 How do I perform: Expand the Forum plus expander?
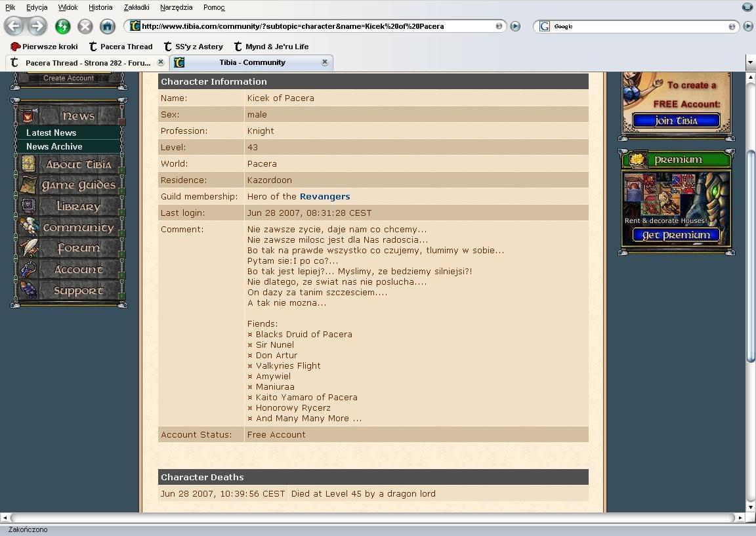coord(121,254)
